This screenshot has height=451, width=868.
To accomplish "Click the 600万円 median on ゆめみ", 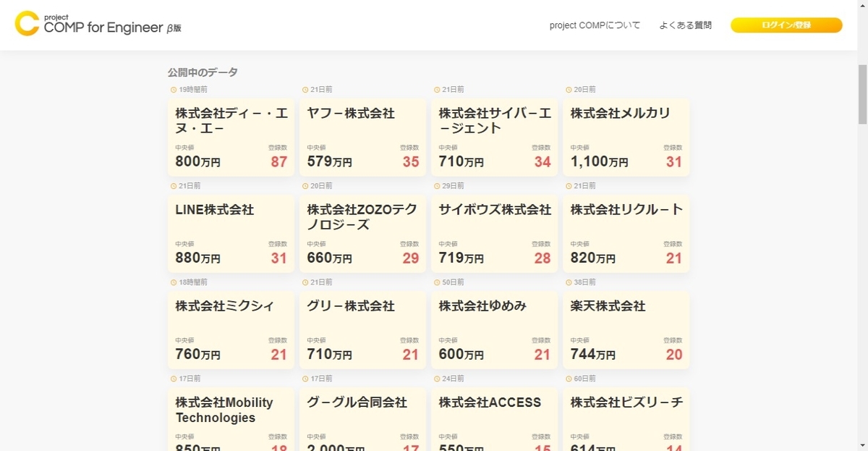I will (x=461, y=355).
